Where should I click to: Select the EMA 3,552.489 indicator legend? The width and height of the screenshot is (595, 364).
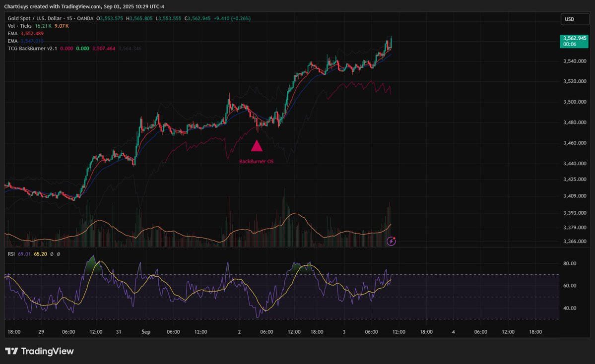coord(25,33)
